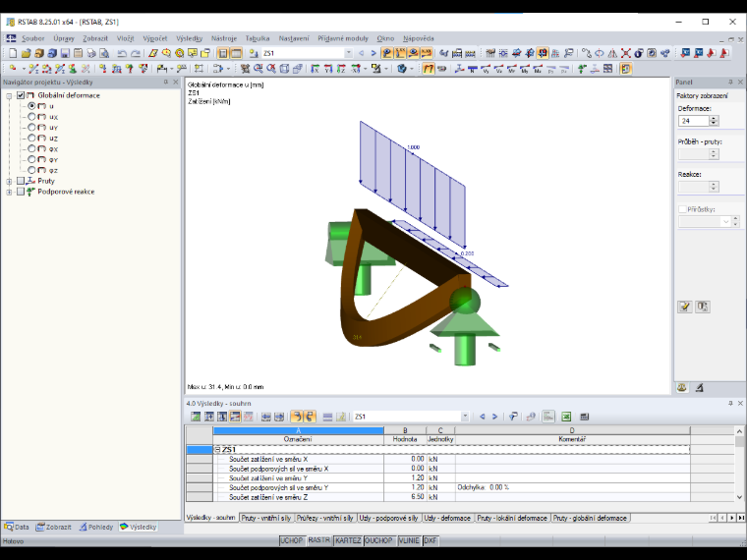Select the ux radio button
This screenshot has width=747, height=560.
(x=31, y=117)
